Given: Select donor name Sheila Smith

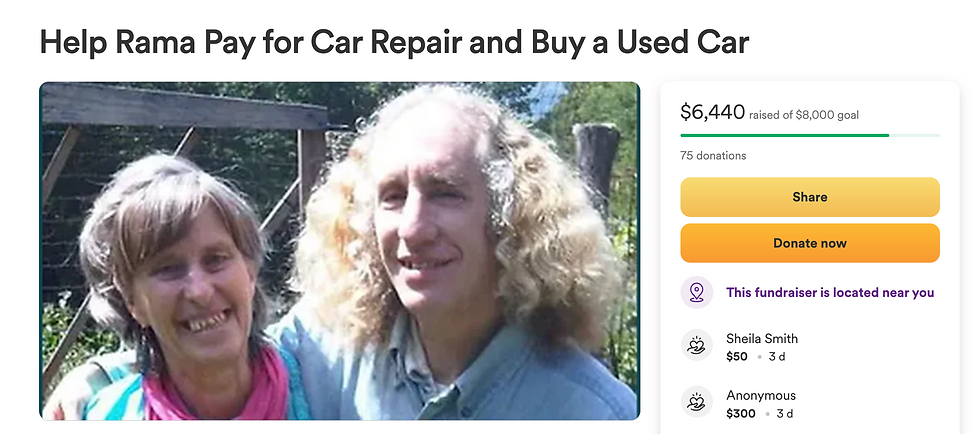Looking at the screenshot, I should (x=762, y=338).
